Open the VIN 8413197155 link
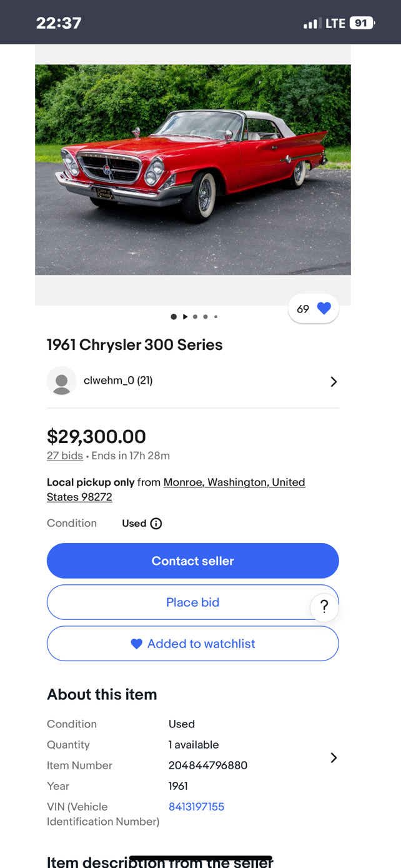This screenshot has height=868, width=401. click(x=196, y=807)
